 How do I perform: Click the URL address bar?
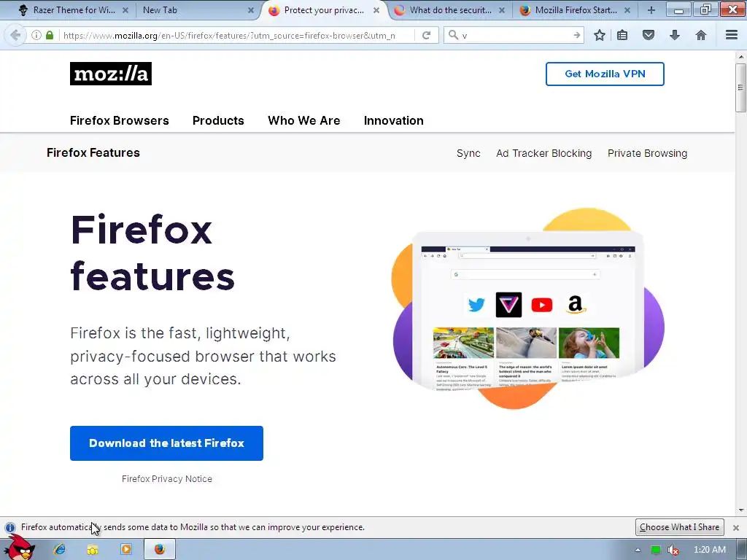click(x=236, y=35)
